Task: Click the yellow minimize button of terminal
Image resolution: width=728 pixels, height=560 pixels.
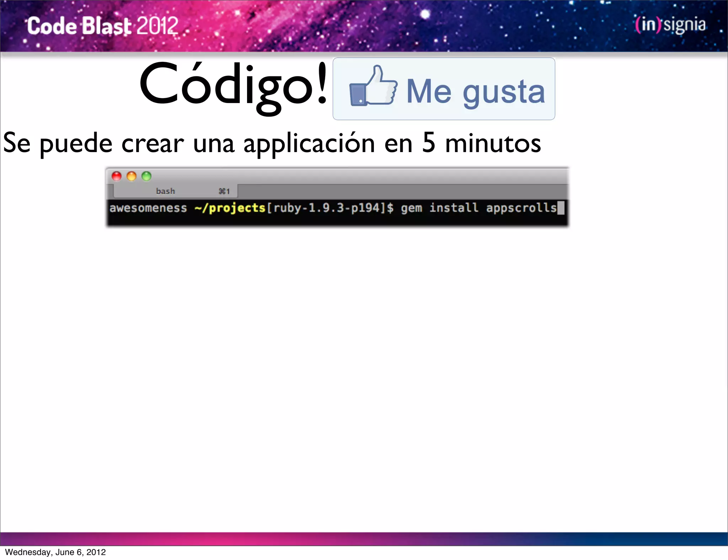Action: coord(132,176)
